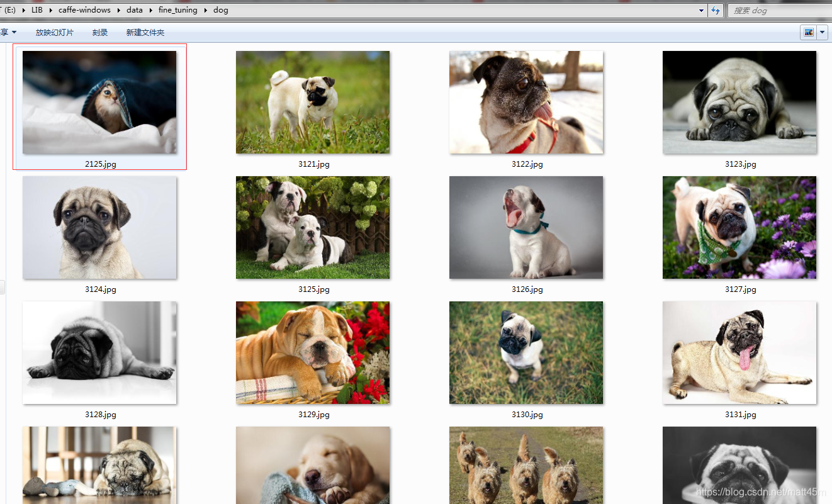Click the 3129.jpg file name

pyautogui.click(x=314, y=415)
